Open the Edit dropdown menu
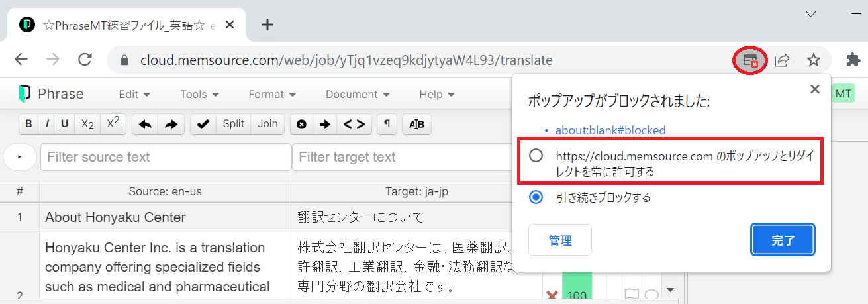Screen dimensions: 868x304 point(134,95)
